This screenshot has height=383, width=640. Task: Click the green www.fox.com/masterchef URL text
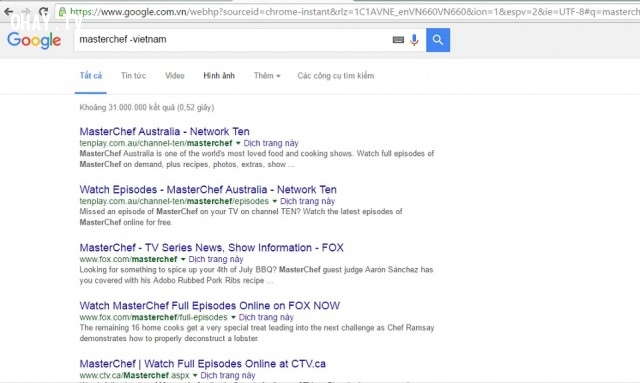128,259
